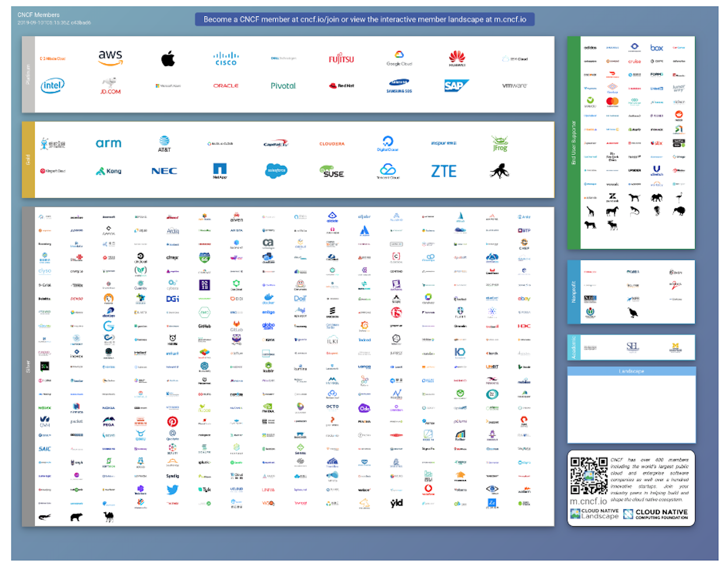Click the adidas logo in End User Supporter
Screen dimensions: 728x568
click(x=590, y=48)
